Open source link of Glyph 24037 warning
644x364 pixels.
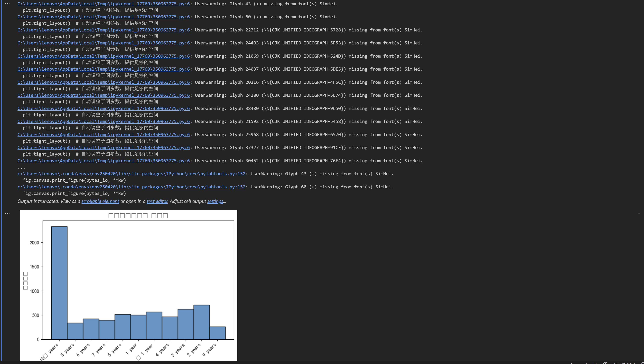[103, 69]
